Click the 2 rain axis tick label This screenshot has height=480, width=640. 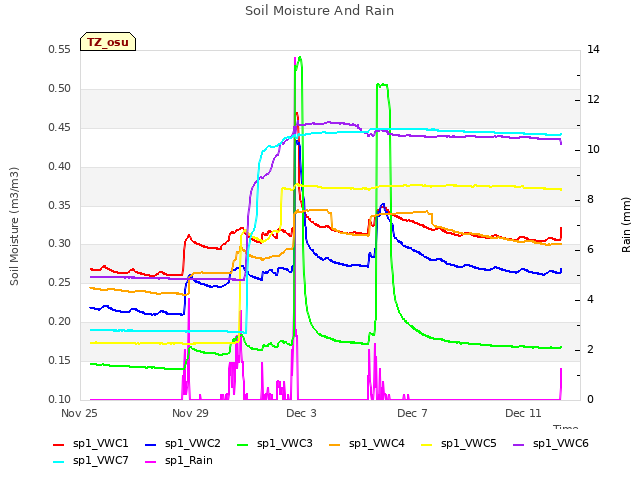point(590,349)
